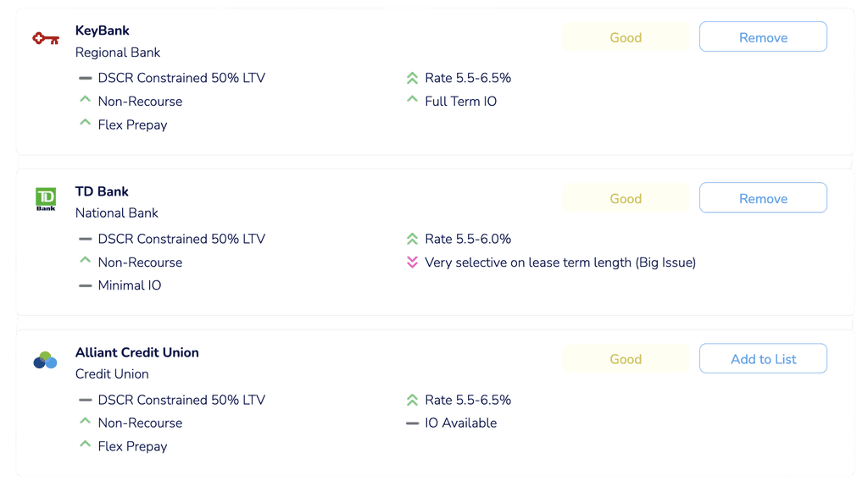
Task: Open the TD Bank lender name
Action: pyautogui.click(x=102, y=191)
